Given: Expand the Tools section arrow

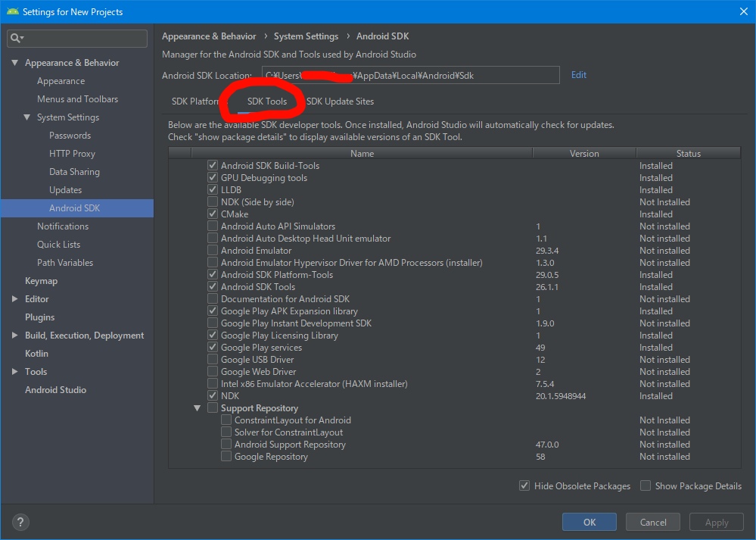Looking at the screenshot, I should coord(15,372).
